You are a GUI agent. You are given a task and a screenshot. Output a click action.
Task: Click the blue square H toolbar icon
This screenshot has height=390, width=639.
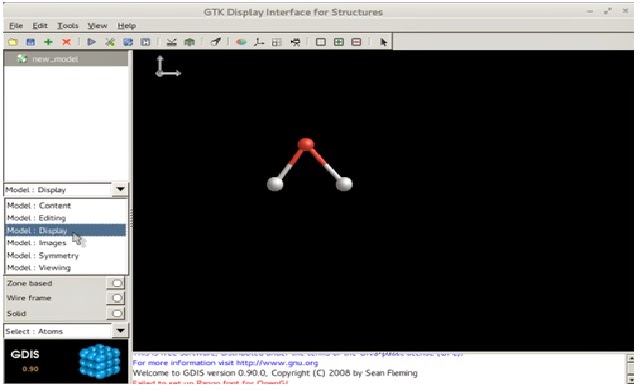(x=145, y=42)
